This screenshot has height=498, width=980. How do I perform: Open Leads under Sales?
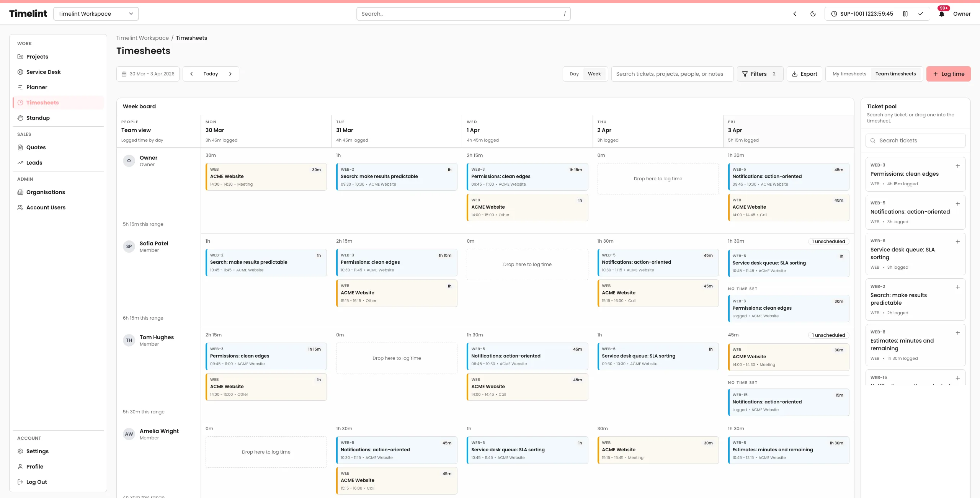click(x=58, y=163)
